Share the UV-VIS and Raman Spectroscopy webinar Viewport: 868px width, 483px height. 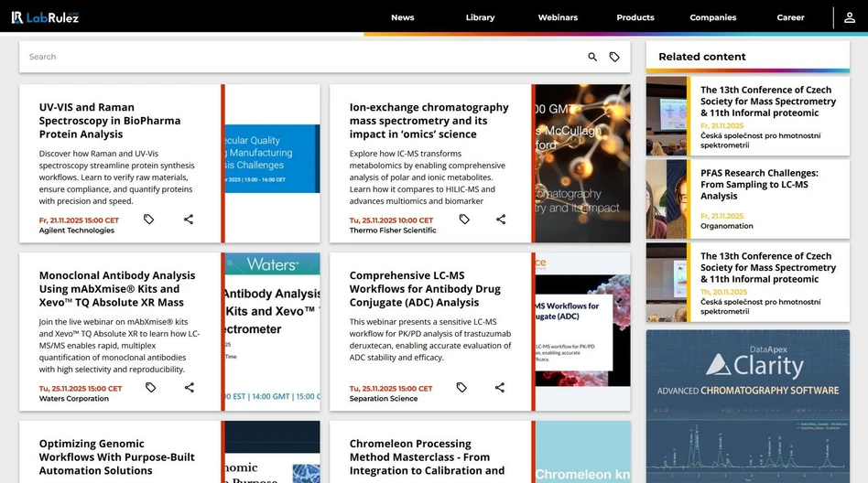tap(189, 220)
